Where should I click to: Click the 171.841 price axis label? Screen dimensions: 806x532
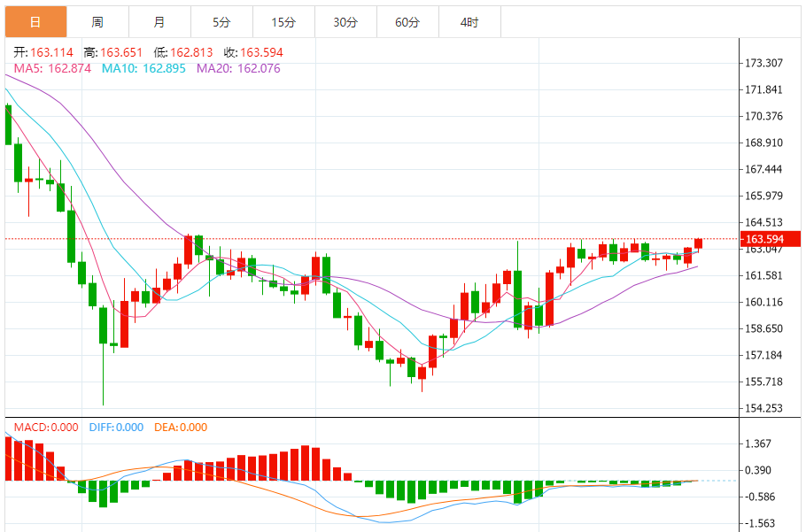point(763,90)
